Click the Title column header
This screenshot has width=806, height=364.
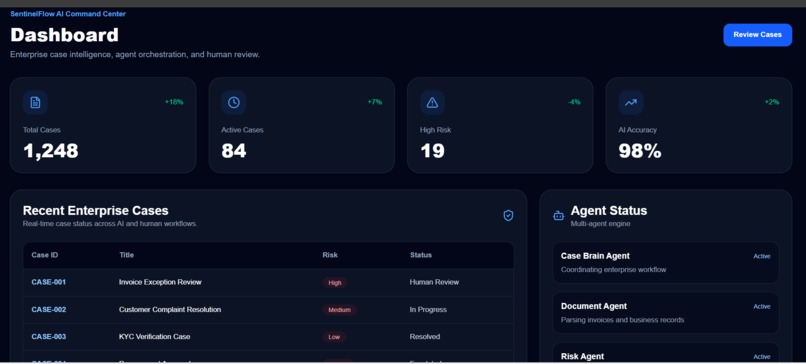(x=126, y=255)
